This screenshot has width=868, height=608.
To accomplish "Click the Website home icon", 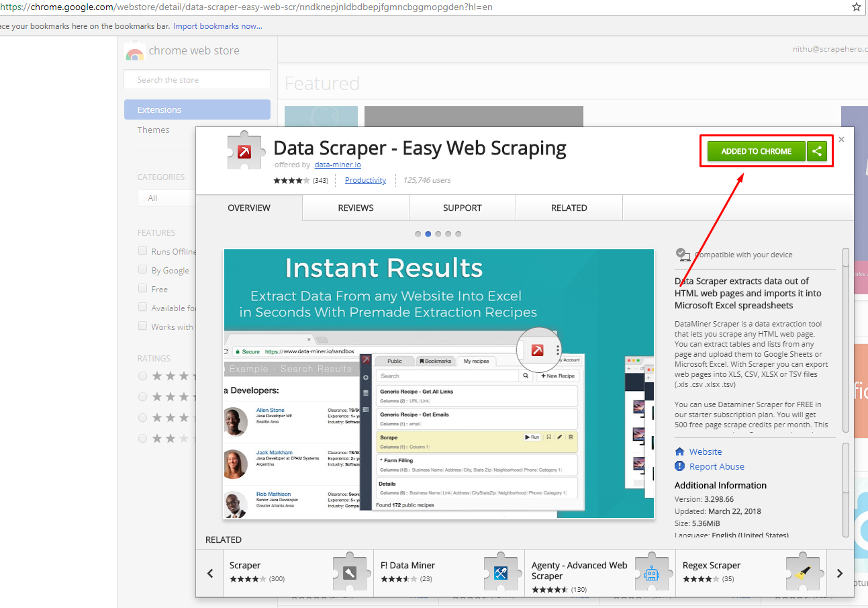I will (679, 452).
